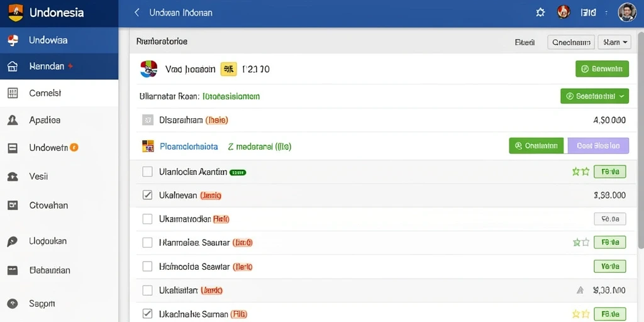The height and width of the screenshot is (322, 644).
Task: Click the yellow badge beside Vaad Jiocooin
Action: 229,69
